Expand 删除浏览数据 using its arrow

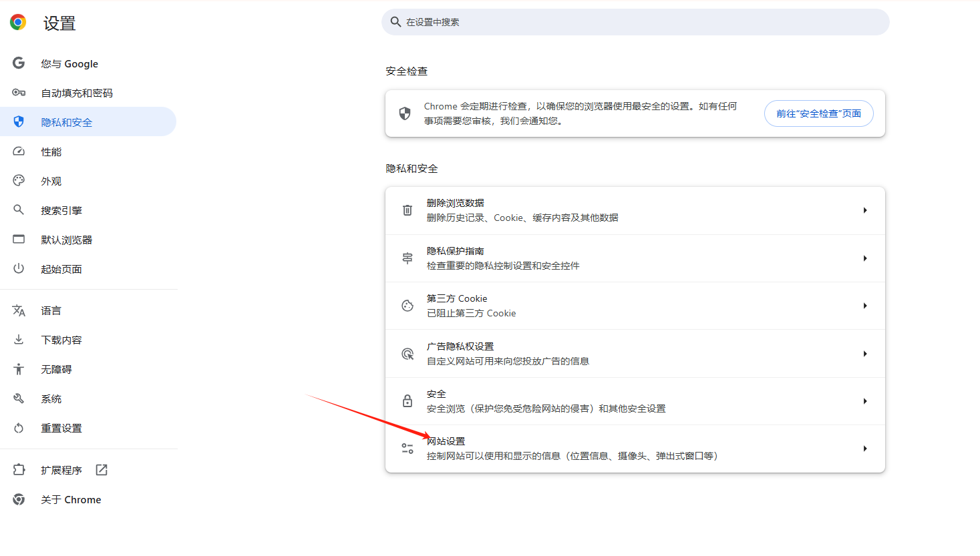[x=865, y=210]
